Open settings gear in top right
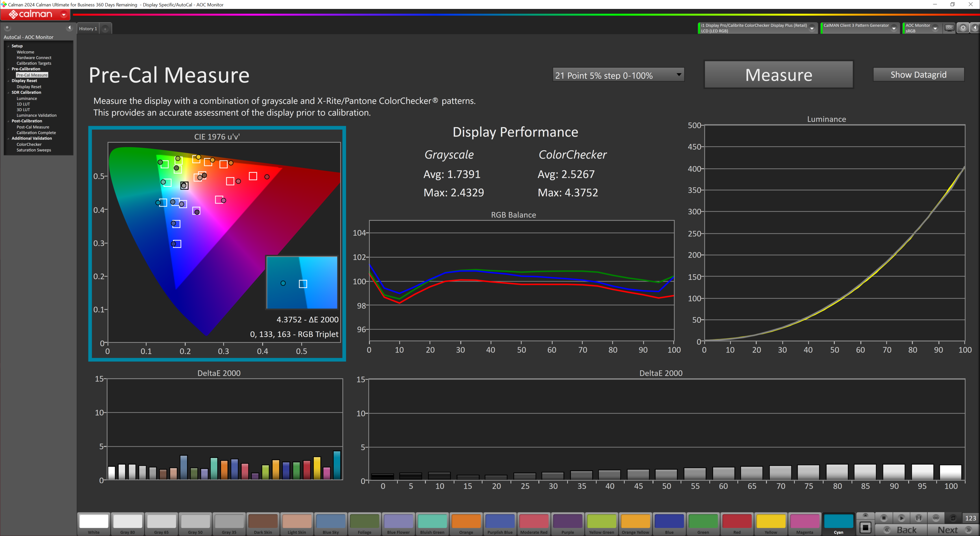980x536 pixels. (963, 28)
